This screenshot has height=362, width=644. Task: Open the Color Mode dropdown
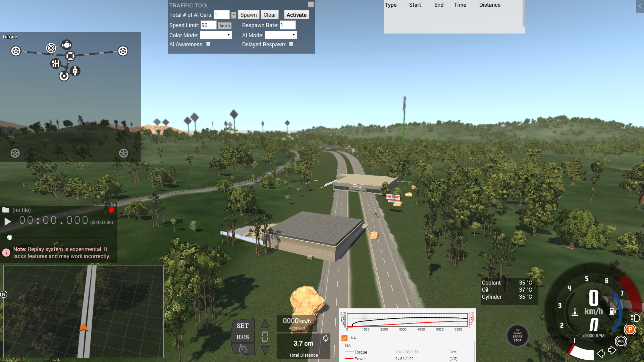216,35
